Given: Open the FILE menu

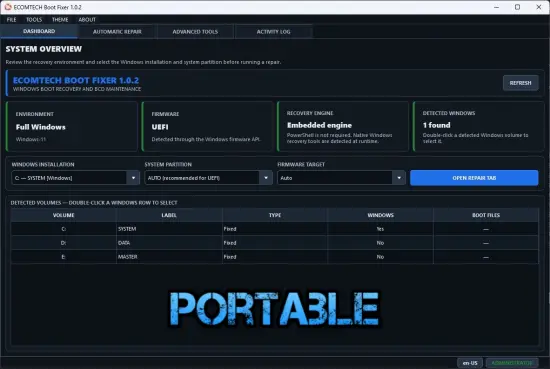Looking at the screenshot, I should (11, 20).
